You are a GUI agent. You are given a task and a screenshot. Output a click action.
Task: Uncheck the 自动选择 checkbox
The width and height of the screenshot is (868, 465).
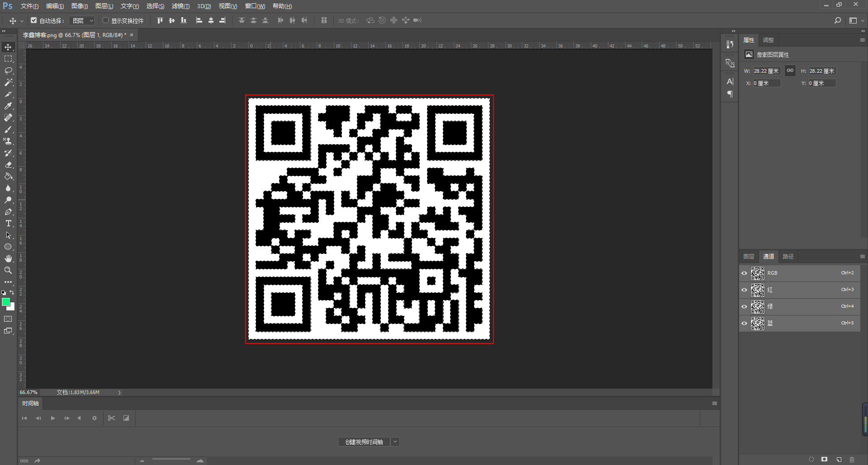coord(34,20)
